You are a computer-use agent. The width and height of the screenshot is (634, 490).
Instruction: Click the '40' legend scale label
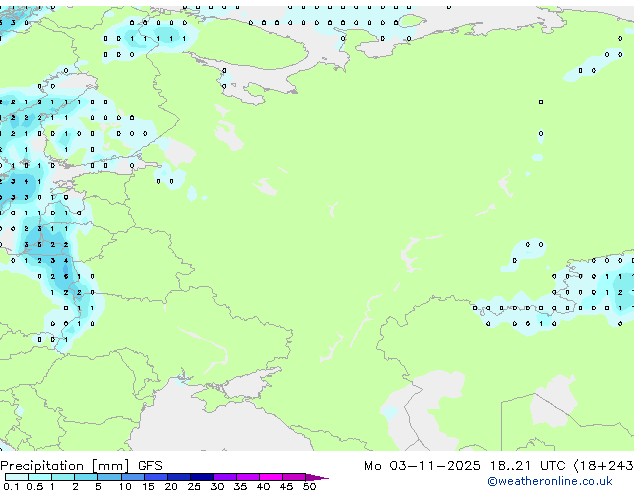[x=263, y=486]
